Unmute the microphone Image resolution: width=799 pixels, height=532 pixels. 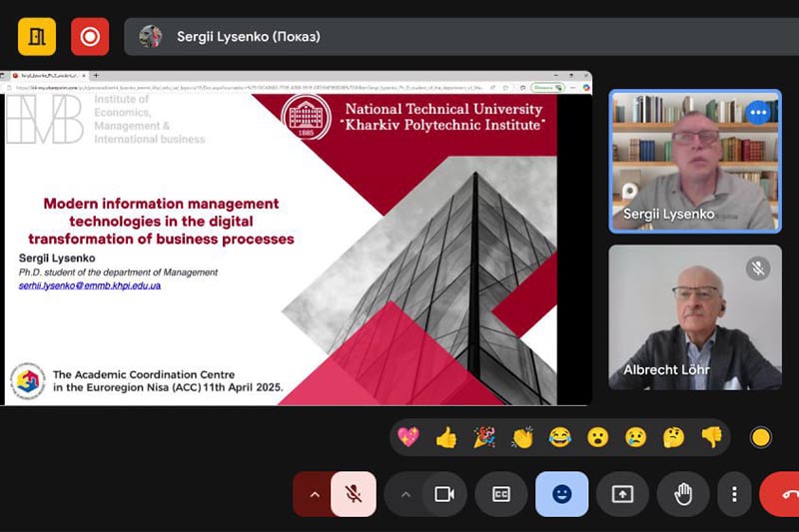(x=354, y=494)
